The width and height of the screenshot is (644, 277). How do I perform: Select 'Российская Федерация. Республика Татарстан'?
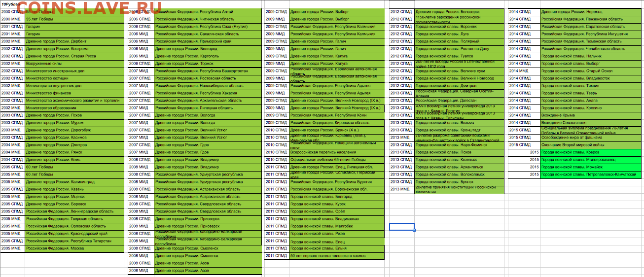click(74, 241)
